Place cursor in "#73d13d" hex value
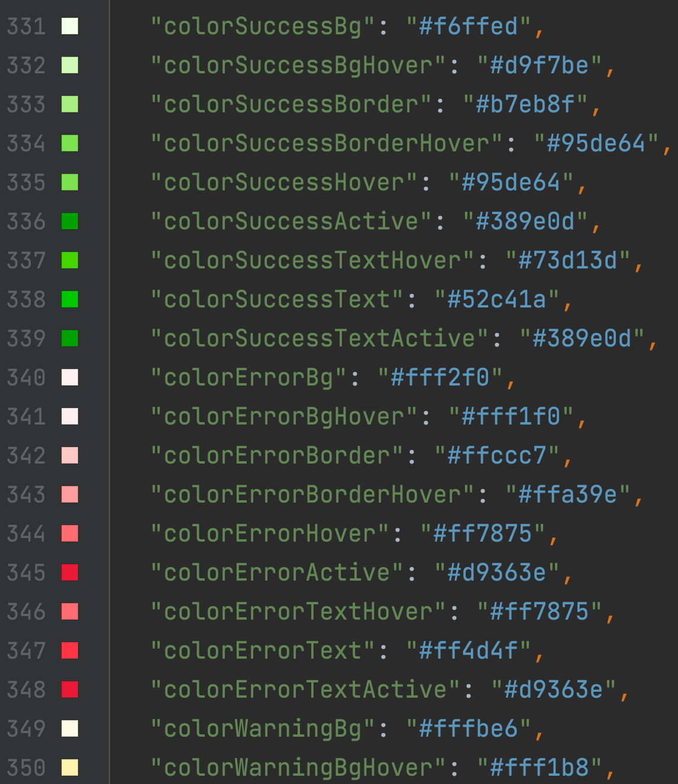Screen dimensions: 678x784 tap(567, 260)
